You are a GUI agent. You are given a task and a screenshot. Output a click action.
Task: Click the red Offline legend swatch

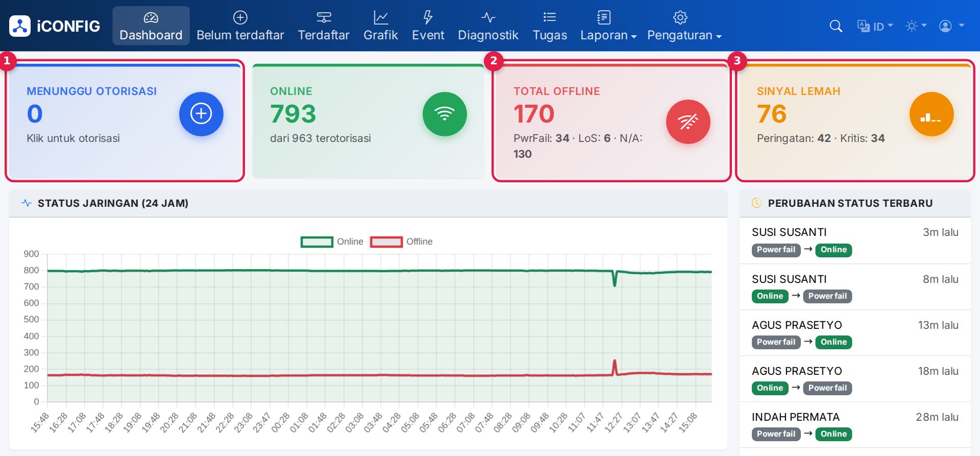point(386,242)
